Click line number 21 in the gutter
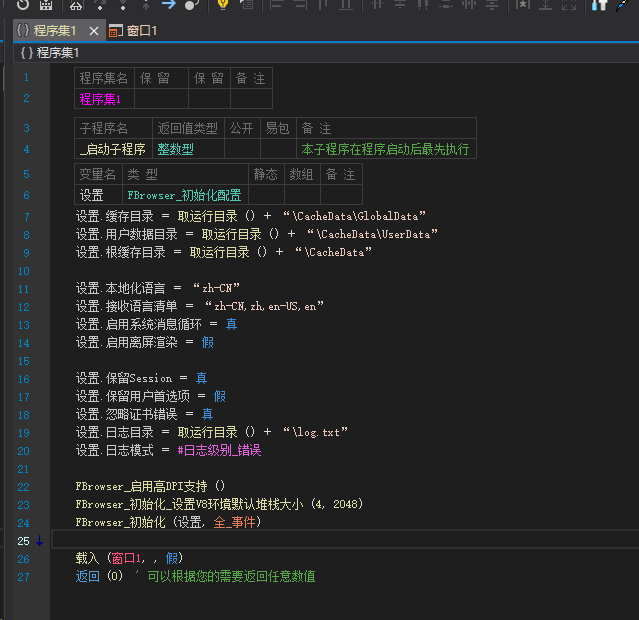This screenshot has height=620, width=639. click(x=24, y=469)
